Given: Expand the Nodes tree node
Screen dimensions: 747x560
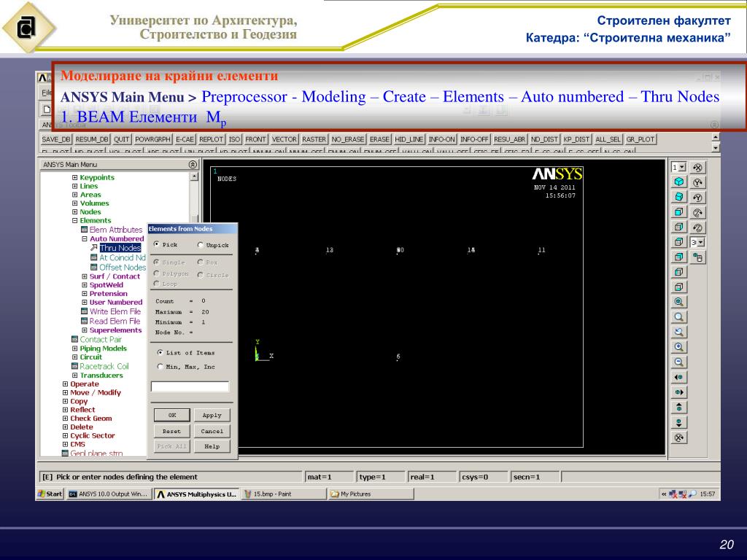Looking at the screenshot, I should (x=75, y=212).
